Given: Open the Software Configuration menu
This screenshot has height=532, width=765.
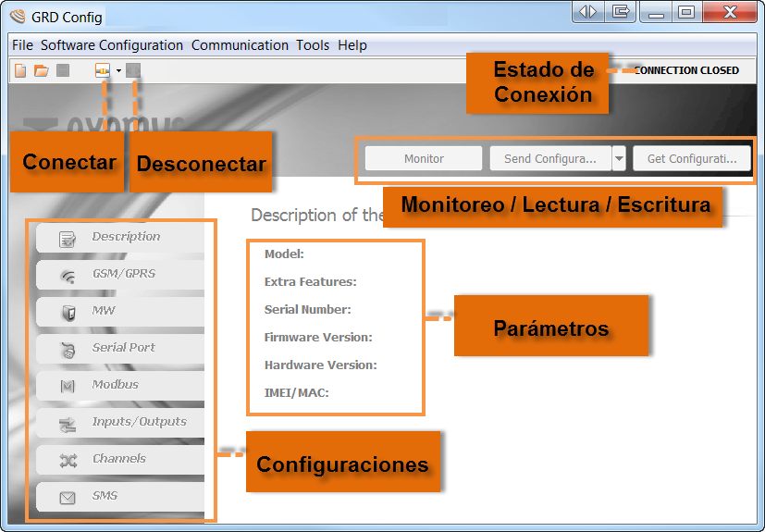Looking at the screenshot, I should click(x=112, y=45).
